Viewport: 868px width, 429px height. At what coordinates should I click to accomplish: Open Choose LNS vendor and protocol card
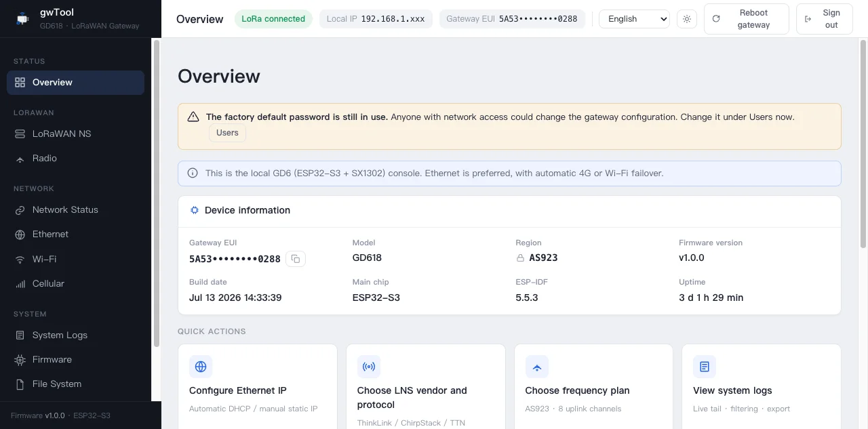[426, 386]
